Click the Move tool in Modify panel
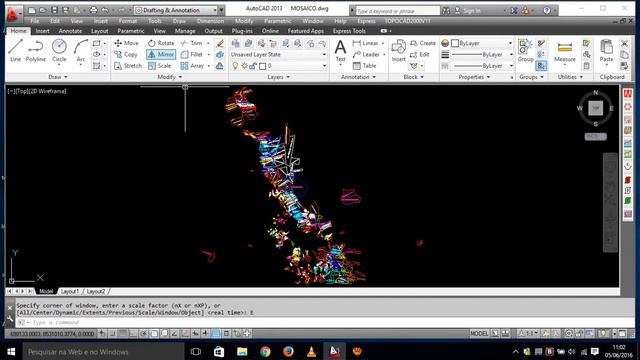The width and height of the screenshot is (640, 360). pyautogui.click(x=127, y=43)
